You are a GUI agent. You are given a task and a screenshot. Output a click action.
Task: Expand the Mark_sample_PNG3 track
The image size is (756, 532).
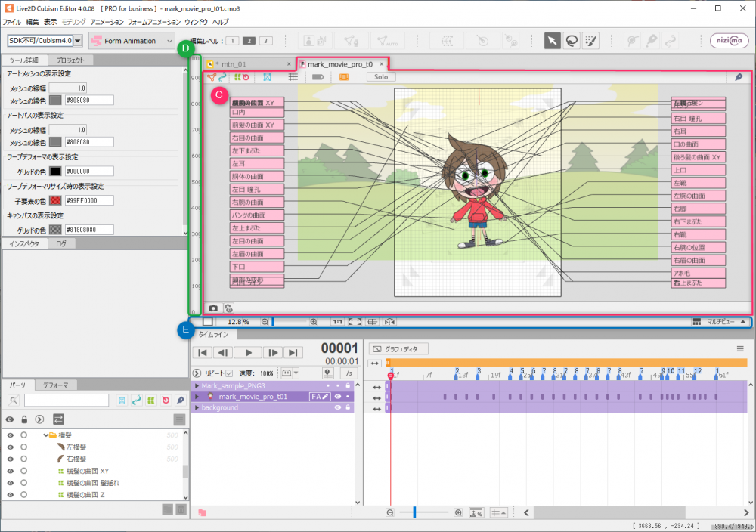point(197,385)
